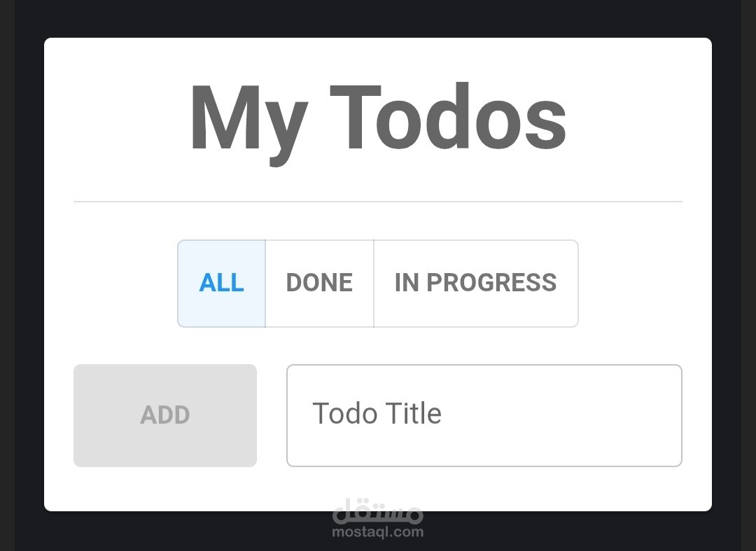Activate the IN PROGRESS segment toggle
756x551 pixels.
coord(475,283)
